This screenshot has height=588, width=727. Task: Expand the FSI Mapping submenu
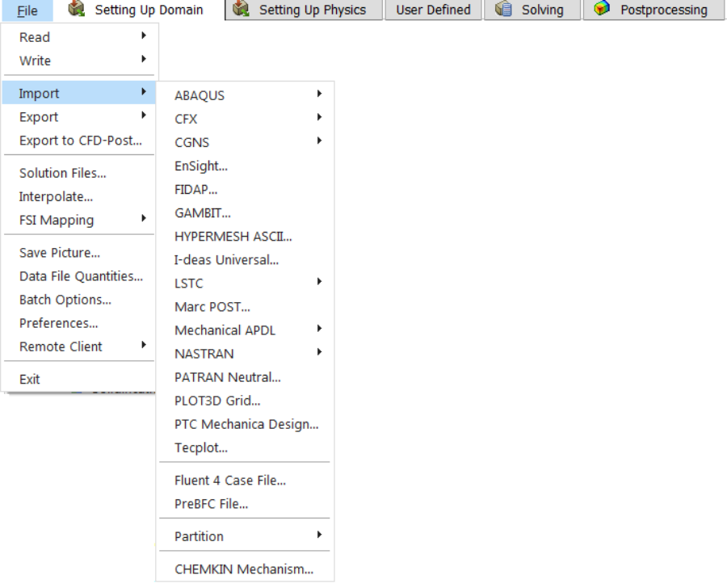point(80,220)
